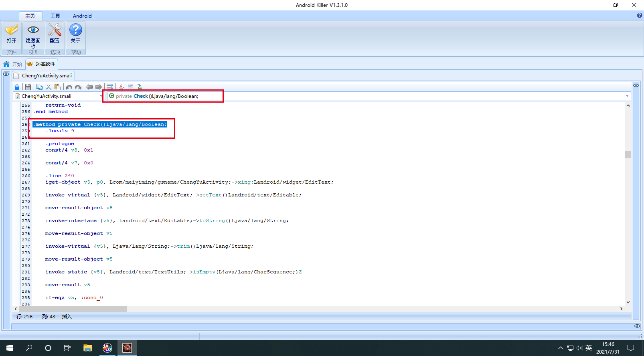Click the highlighted .method private Check() line

point(100,124)
